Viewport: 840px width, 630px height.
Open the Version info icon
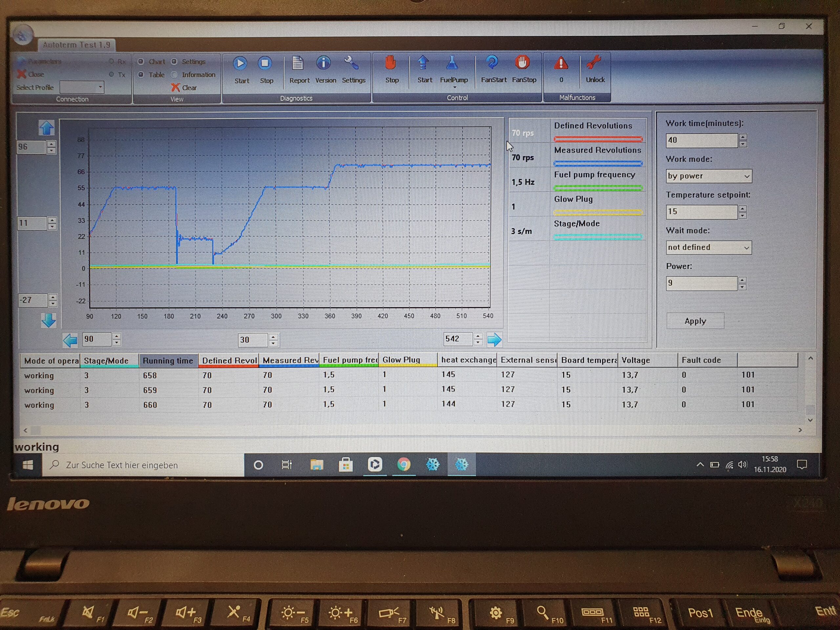[x=324, y=63]
